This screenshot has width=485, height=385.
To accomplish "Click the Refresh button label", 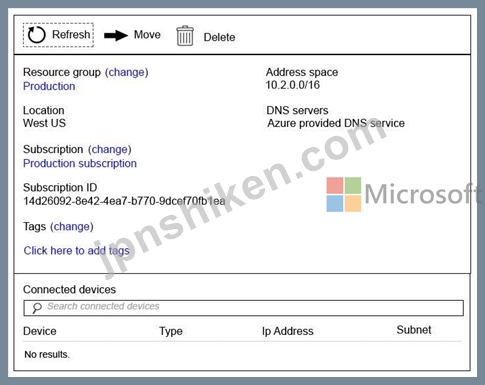I will pos(71,34).
